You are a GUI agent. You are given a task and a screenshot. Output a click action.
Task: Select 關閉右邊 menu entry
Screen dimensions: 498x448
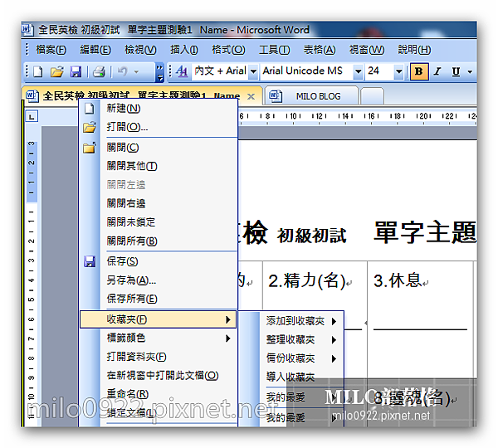coord(159,203)
